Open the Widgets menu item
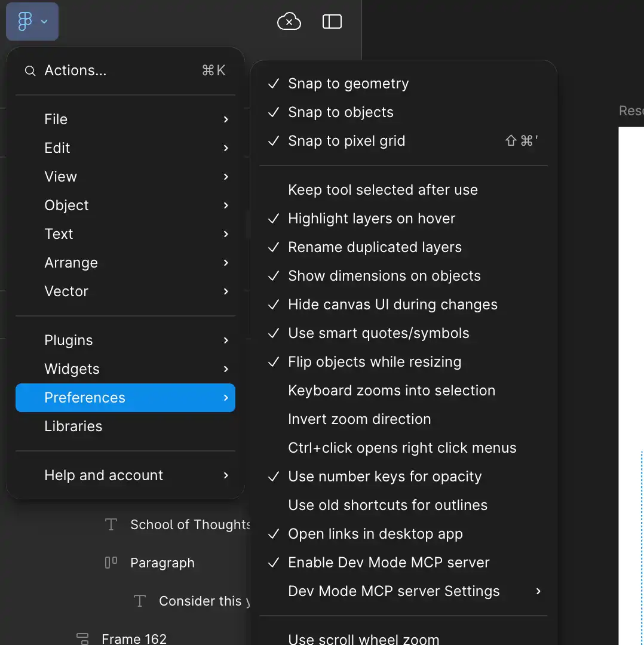Image resolution: width=644 pixels, height=645 pixels. [125, 369]
